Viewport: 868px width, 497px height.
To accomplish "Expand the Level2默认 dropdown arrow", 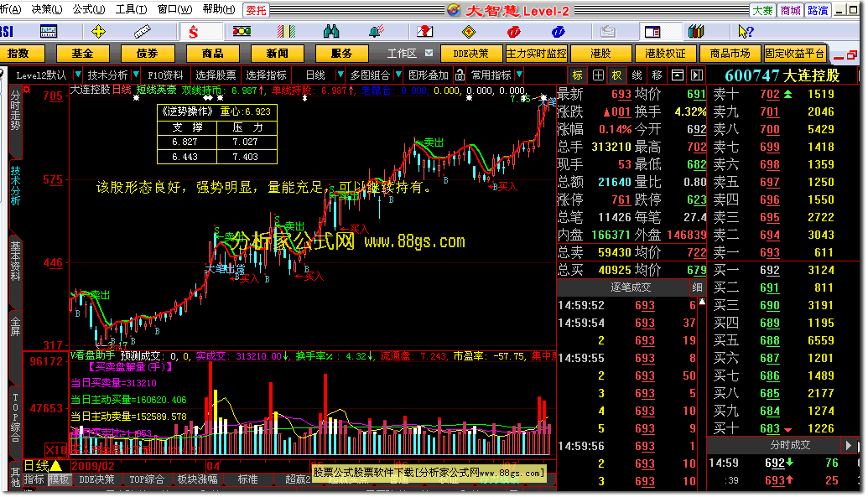I will [77, 74].
